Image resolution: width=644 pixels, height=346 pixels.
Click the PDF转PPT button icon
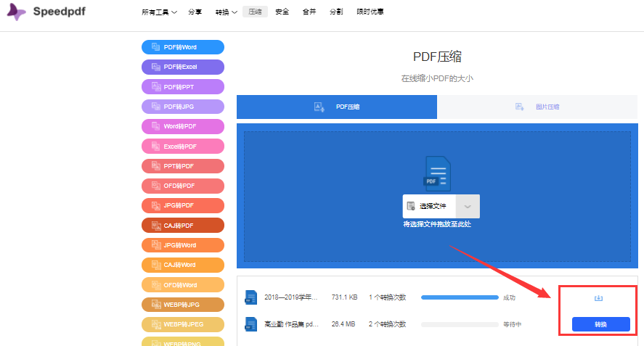(155, 86)
